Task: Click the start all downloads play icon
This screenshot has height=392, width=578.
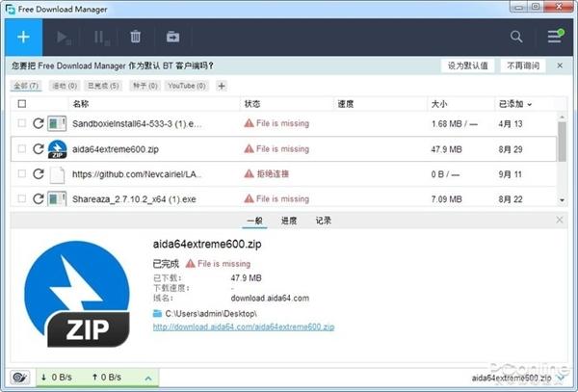Action: point(64,38)
